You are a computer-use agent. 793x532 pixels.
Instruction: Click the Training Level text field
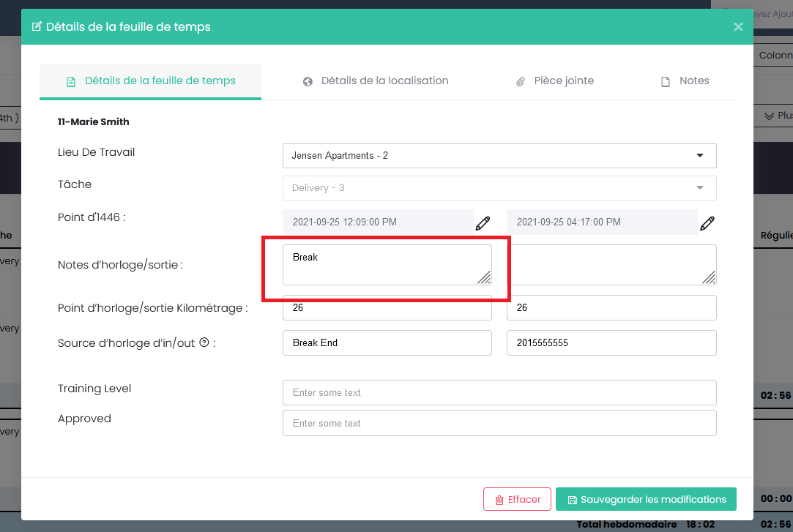499,392
